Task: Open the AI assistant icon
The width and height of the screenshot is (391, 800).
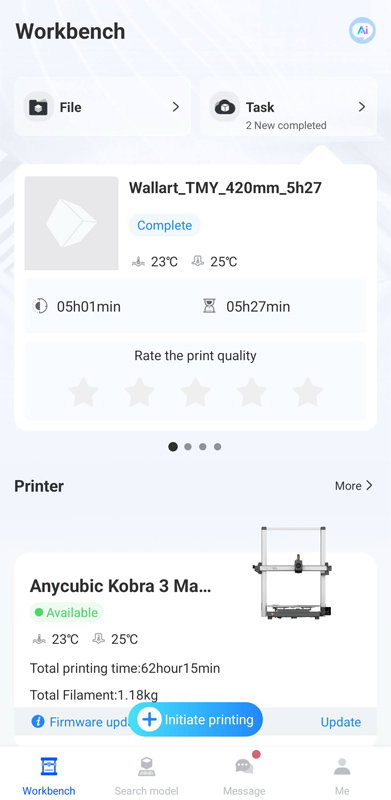Action: coord(362,31)
